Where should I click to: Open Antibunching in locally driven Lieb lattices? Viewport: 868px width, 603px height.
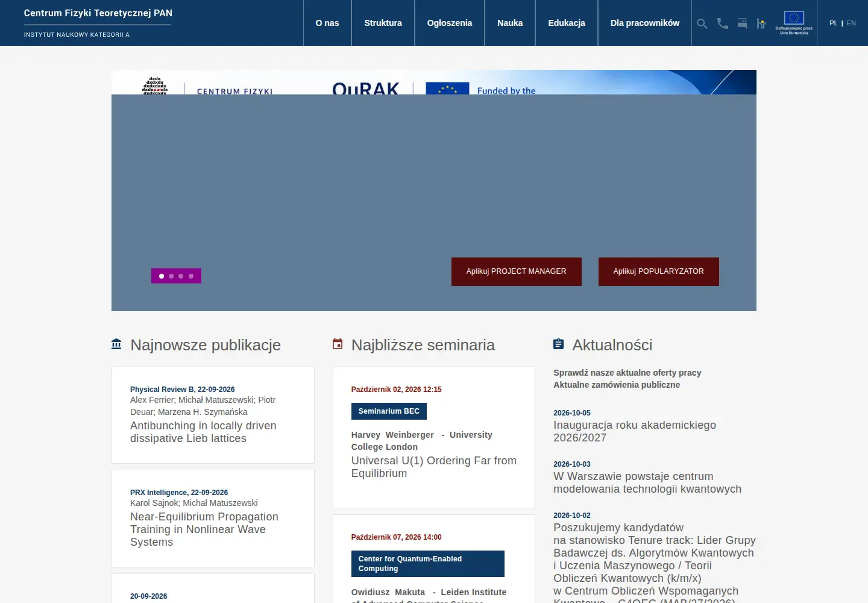[203, 432]
